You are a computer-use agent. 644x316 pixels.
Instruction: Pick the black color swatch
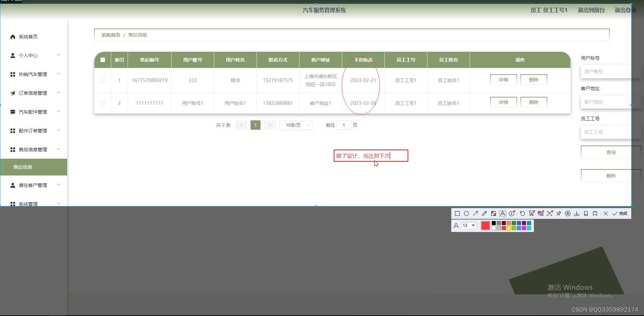coord(494,223)
